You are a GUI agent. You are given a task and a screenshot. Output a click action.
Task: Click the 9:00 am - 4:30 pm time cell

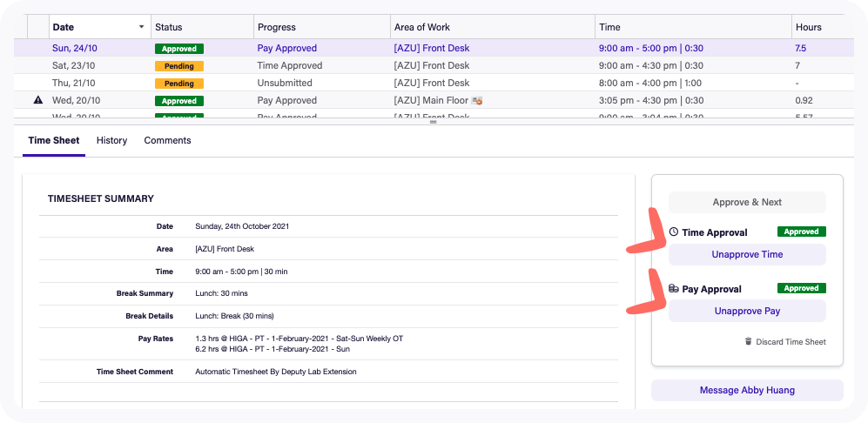tap(651, 65)
